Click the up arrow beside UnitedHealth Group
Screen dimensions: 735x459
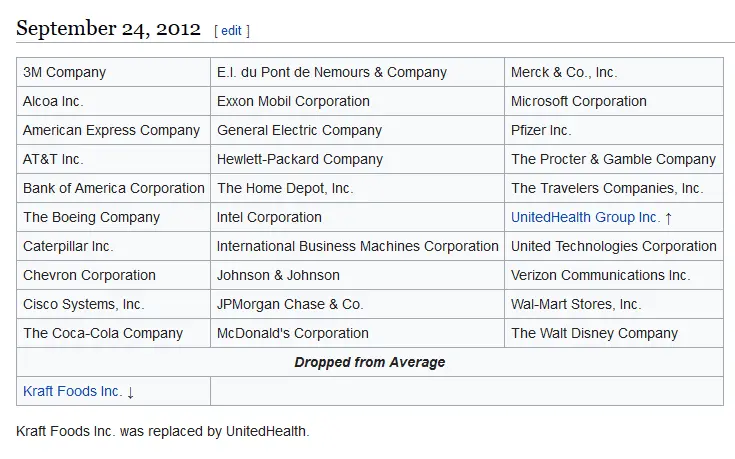point(669,218)
